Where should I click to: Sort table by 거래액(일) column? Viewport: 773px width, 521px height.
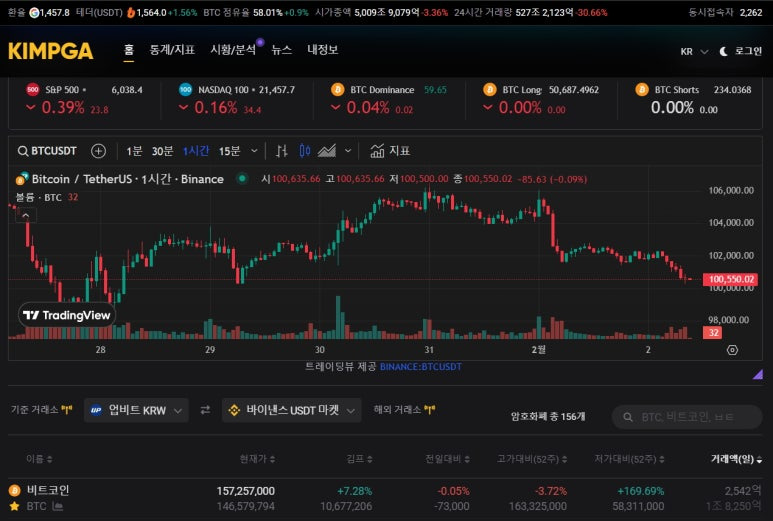pos(737,459)
